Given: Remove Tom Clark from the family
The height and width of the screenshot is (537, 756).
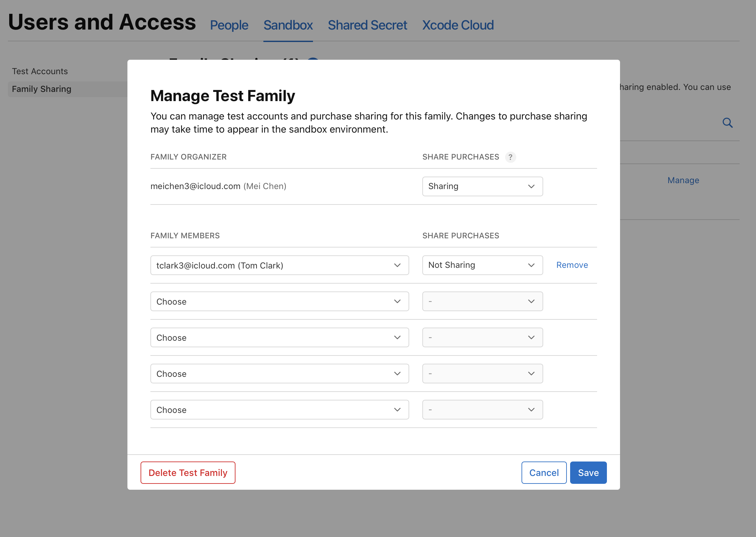Looking at the screenshot, I should (x=572, y=265).
